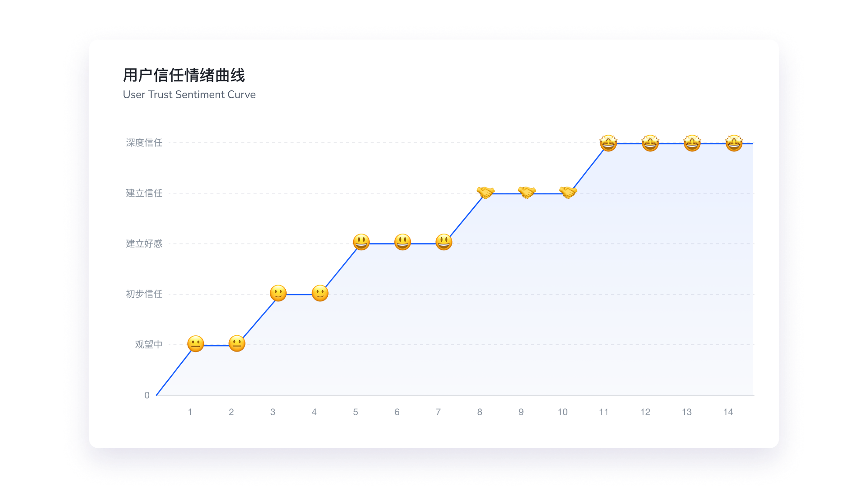Click the star-struck emoji at day 11
Viewport: 868px width, 488px height.
[608, 143]
